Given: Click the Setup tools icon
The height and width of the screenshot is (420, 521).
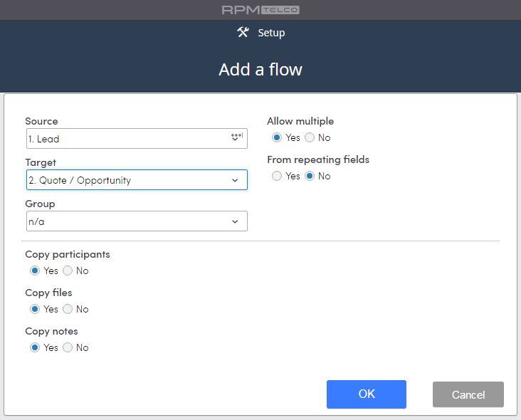Looking at the screenshot, I should pyautogui.click(x=243, y=32).
